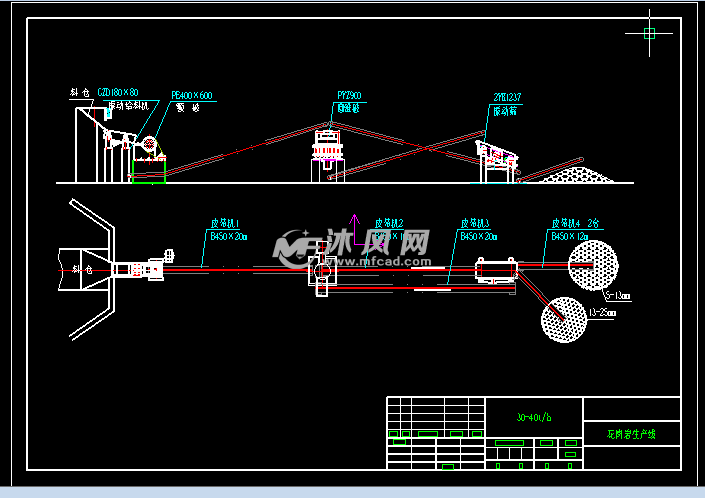Click the 花岗岩生产线 title text
The height and width of the screenshot is (498, 705).
coord(631,435)
